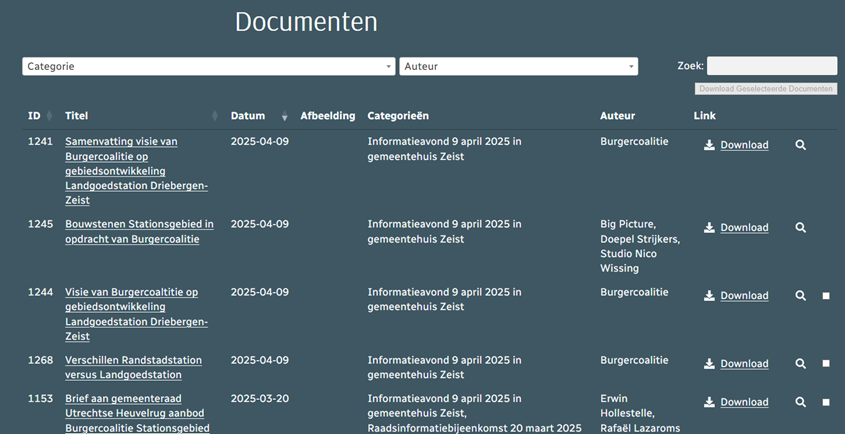This screenshot has height=434, width=845.
Task: Click ID cell 1268
Action: 40,360
